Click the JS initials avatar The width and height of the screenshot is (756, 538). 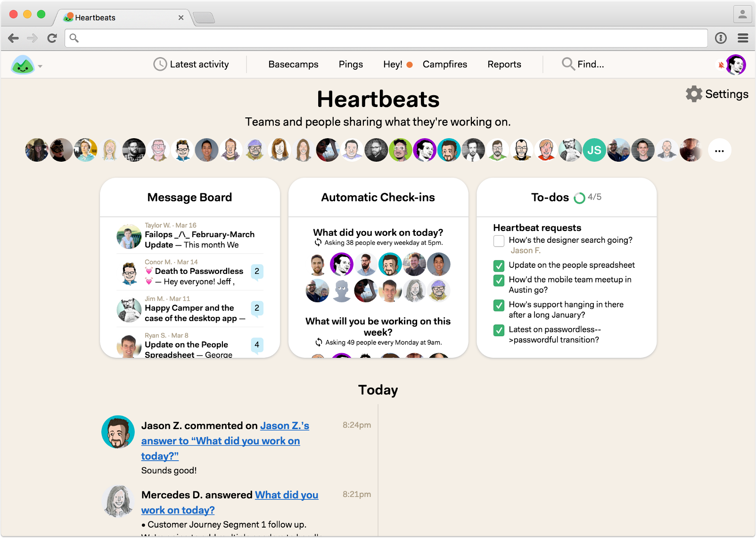pos(594,150)
